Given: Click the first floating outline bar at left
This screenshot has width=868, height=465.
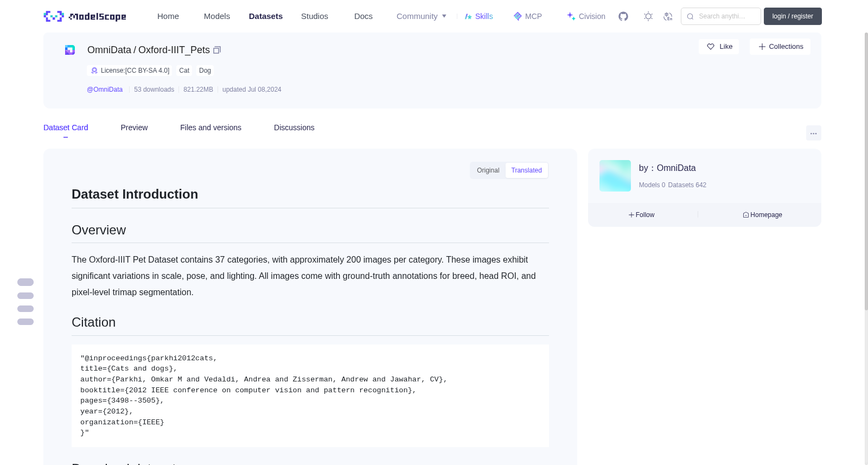Looking at the screenshot, I should (25, 282).
